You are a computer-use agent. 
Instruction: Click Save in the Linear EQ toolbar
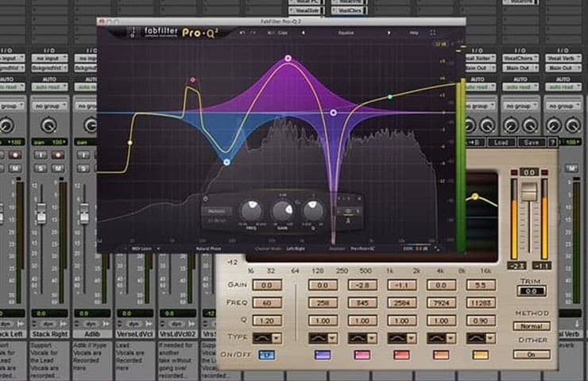532,143
